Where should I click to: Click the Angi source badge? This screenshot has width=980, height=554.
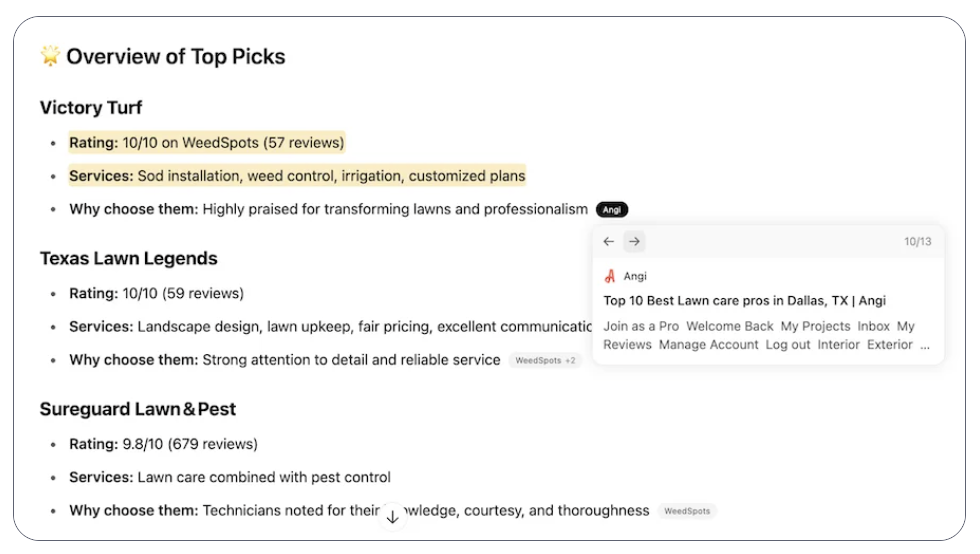612,209
